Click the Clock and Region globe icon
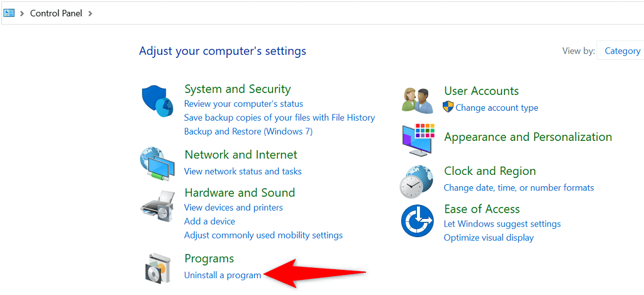644x295 pixels. tap(416, 182)
